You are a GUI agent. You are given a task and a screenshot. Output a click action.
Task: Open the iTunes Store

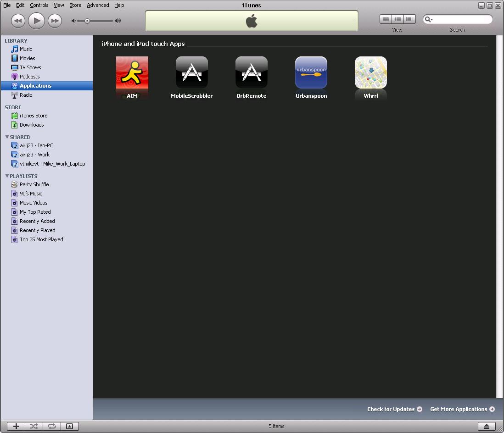pyautogui.click(x=47, y=116)
